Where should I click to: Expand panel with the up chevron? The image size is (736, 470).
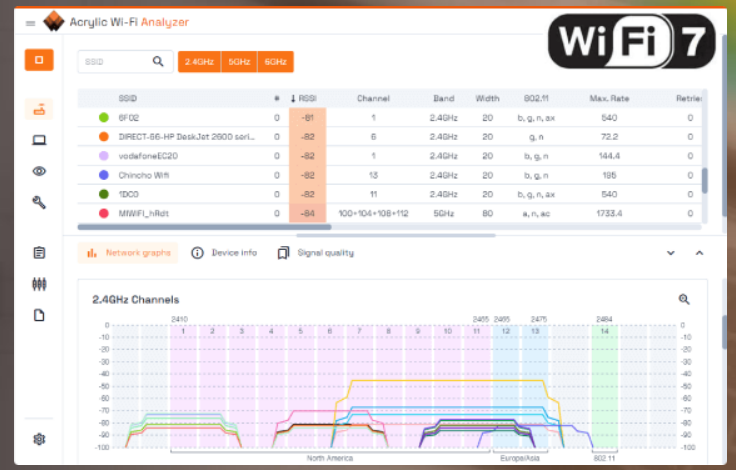point(699,253)
